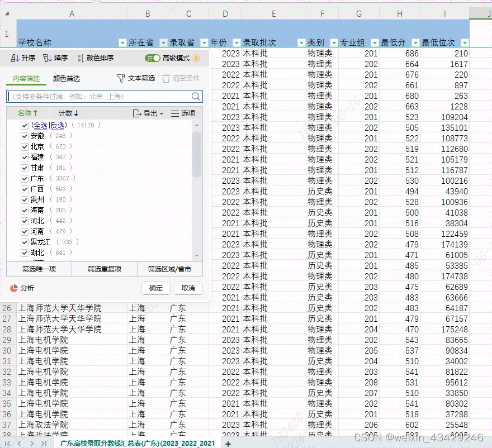Switch to 颜色筛选 tab
This screenshot has height=448, width=492.
pos(67,78)
